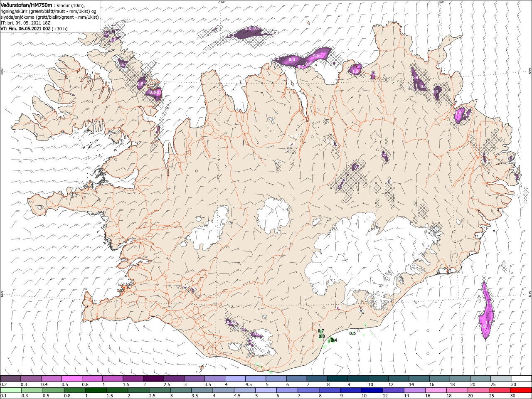Click the rigning/skúrir legend description line

pos(49,11)
